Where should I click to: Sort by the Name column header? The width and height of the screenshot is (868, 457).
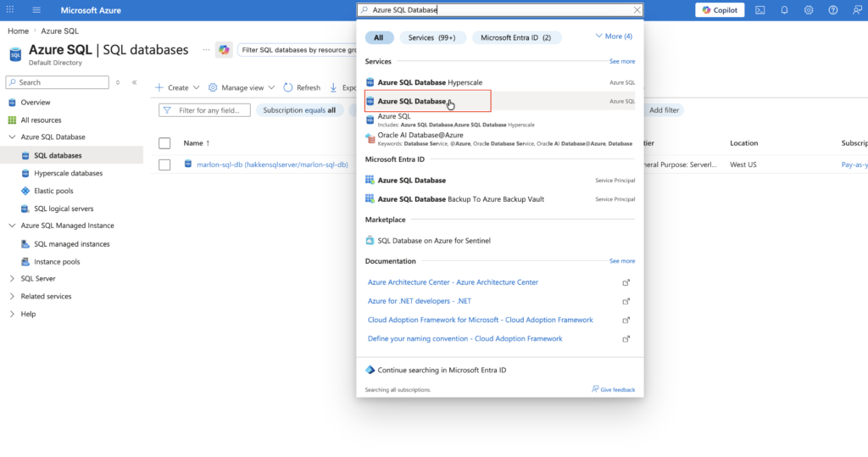197,143
